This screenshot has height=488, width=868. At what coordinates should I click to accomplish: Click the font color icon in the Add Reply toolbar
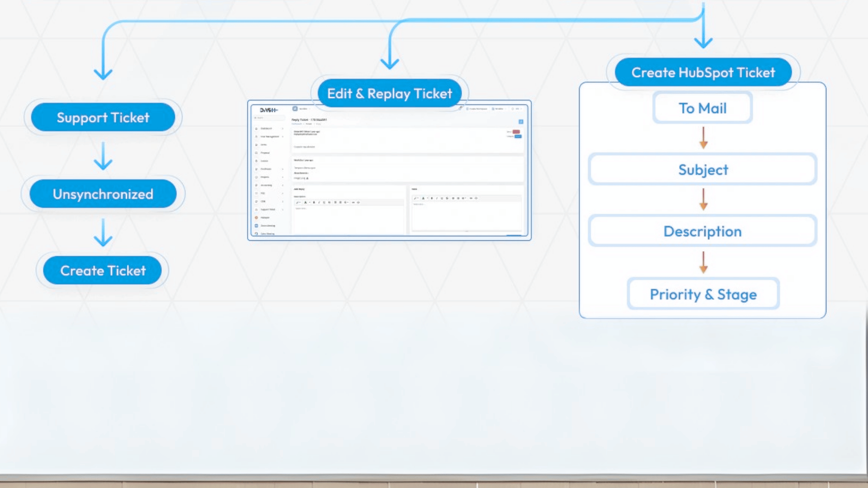pyautogui.click(x=306, y=202)
